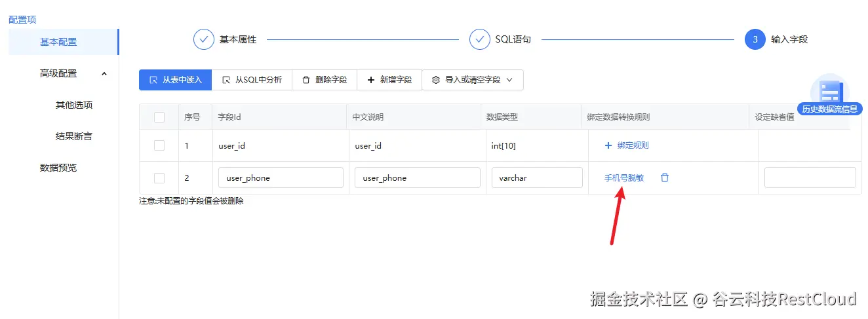
Task: Focus the 设定缺省值 input in row 2
Action: coord(810,178)
